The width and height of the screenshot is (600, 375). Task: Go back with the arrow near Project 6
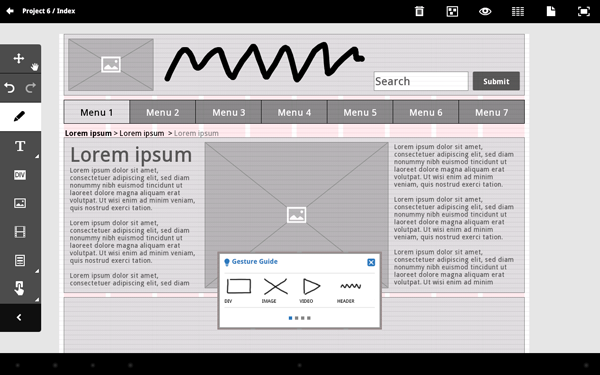pos(10,11)
